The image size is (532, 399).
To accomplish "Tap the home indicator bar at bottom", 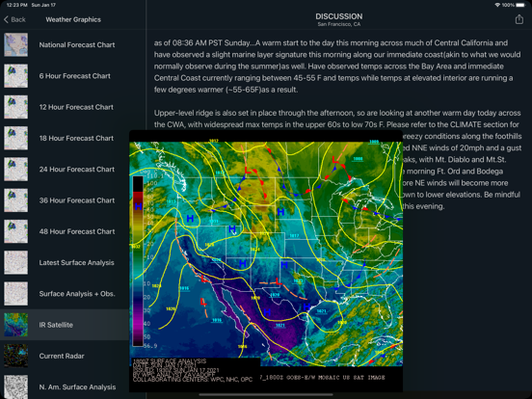I will click(x=266, y=394).
